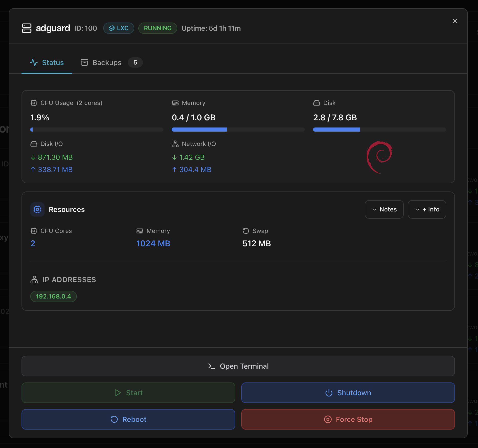Start the adguard container
The height and width of the screenshot is (448, 478).
click(x=128, y=393)
